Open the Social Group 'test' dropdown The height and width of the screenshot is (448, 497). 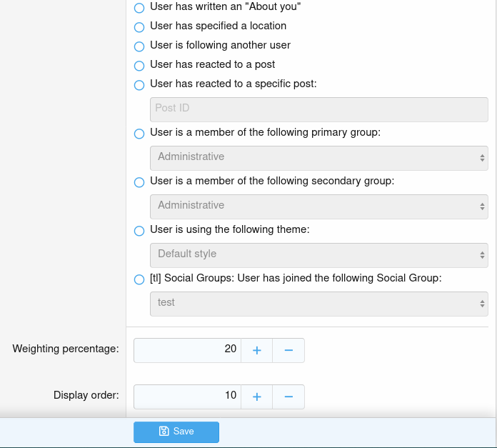click(318, 303)
